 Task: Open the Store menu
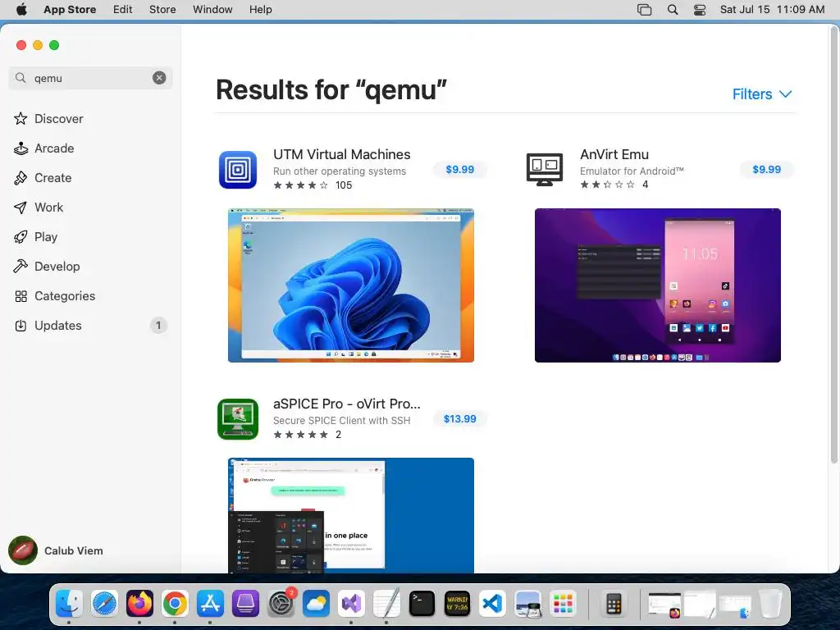point(162,10)
